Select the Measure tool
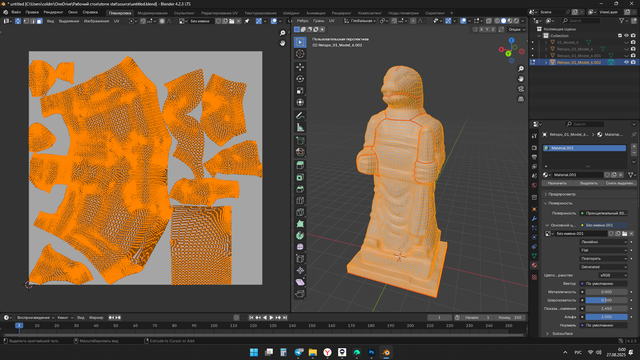The image size is (640, 360). (x=300, y=128)
